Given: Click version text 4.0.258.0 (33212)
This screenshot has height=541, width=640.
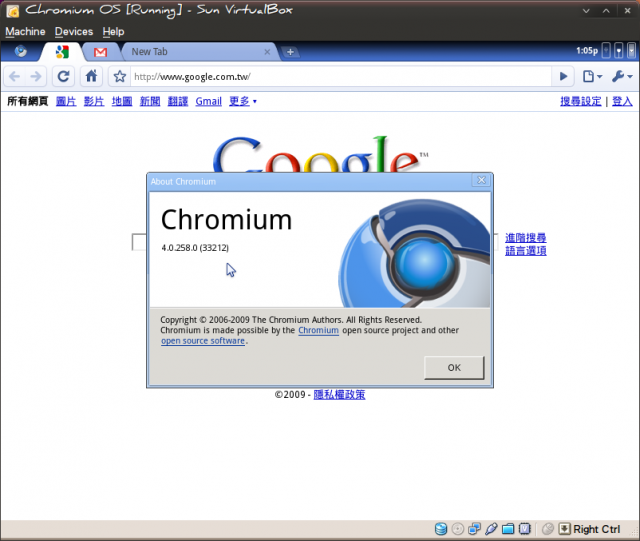Looking at the screenshot, I should (x=195, y=248).
